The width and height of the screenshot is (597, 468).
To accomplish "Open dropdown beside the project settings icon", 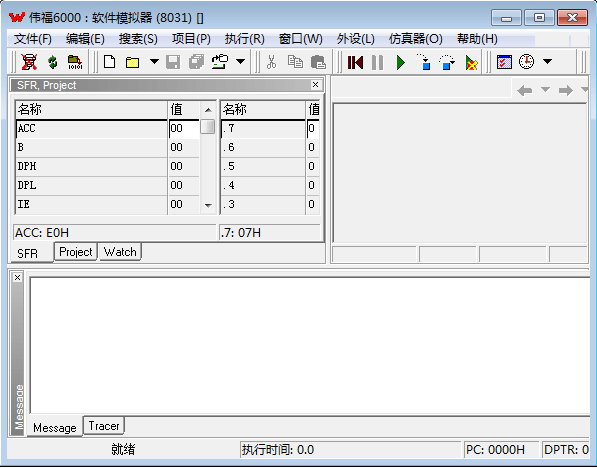I will click(241, 61).
